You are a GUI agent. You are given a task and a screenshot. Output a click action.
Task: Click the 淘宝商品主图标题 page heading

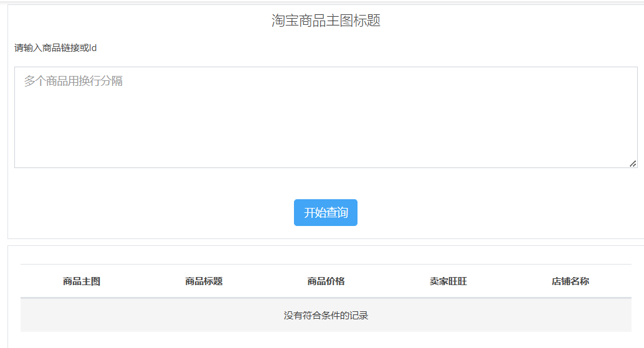(x=326, y=21)
